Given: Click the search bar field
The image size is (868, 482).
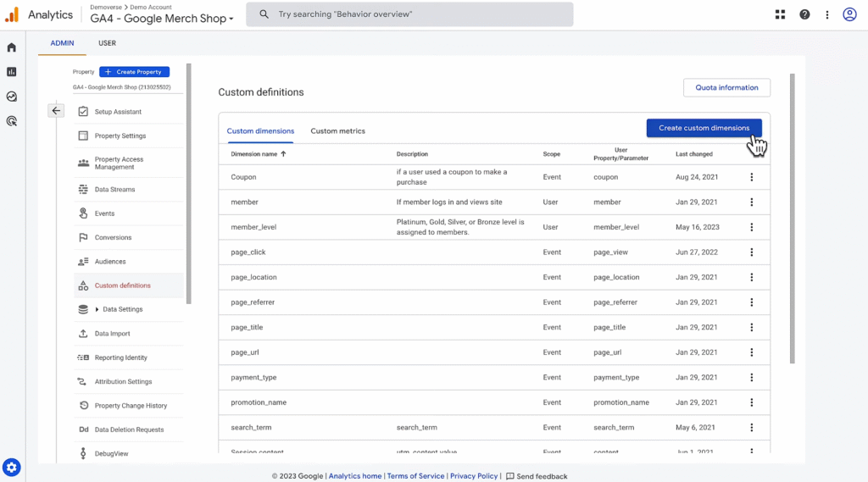Looking at the screenshot, I should [409, 14].
